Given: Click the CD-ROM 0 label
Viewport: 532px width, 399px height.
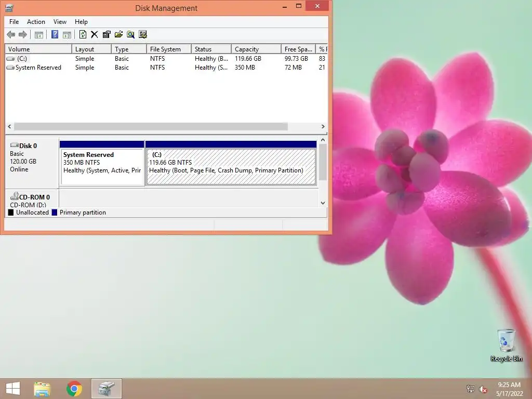Looking at the screenshot, I should pos(34,197).
